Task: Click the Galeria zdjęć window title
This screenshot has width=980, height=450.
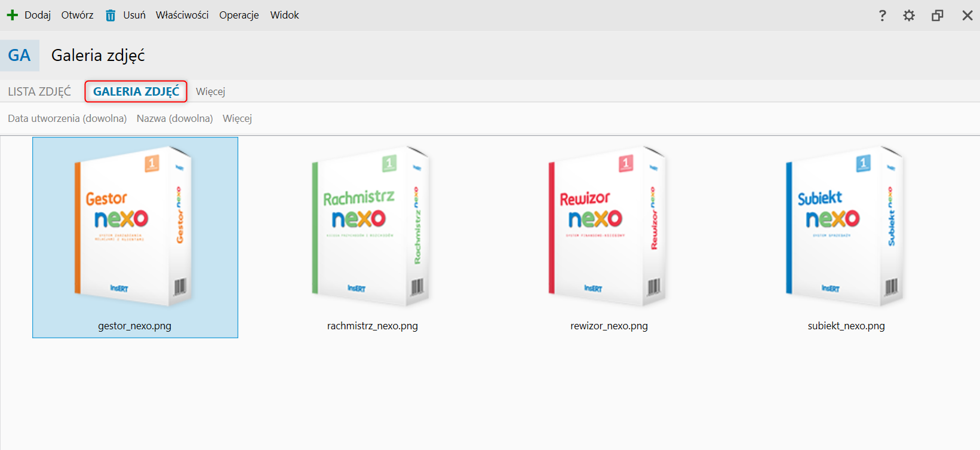Action: [x=98, y=56]
